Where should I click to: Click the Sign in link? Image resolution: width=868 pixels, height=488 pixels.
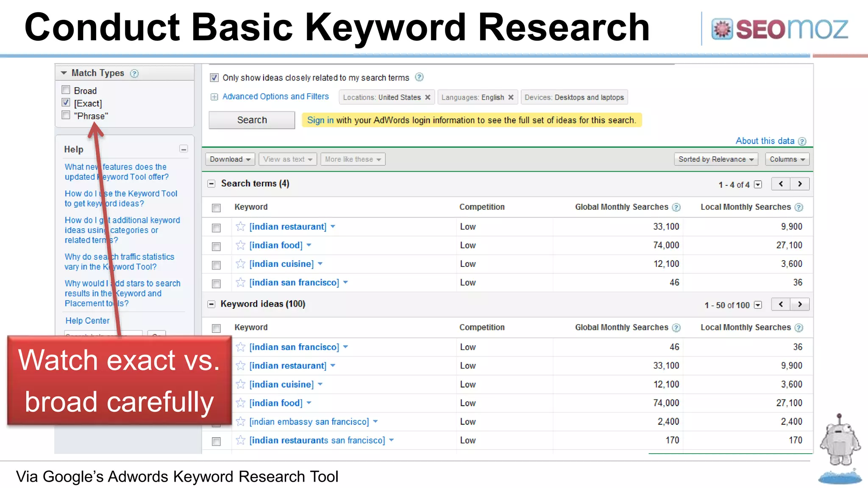point(320,120)
